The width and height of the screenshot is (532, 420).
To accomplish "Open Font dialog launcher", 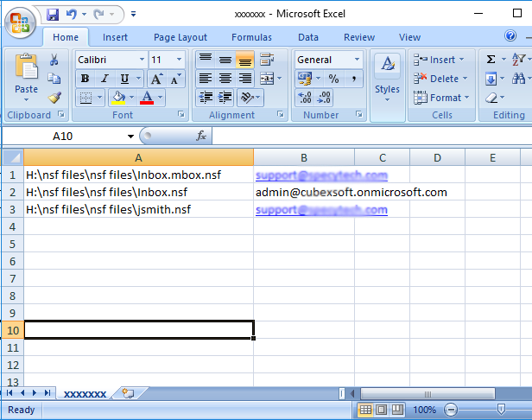I will tap(181, 114).
